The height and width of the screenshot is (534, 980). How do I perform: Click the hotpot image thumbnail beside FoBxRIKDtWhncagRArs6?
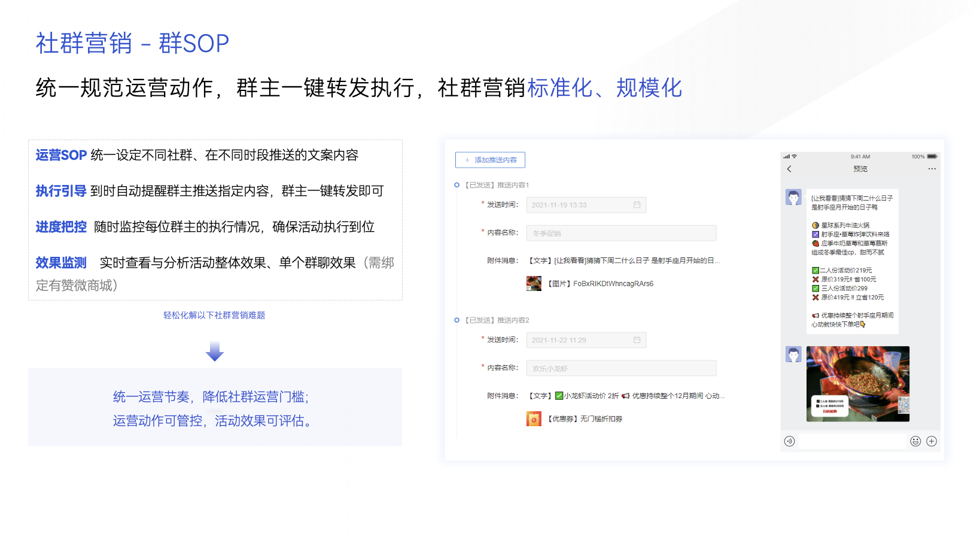534,283
